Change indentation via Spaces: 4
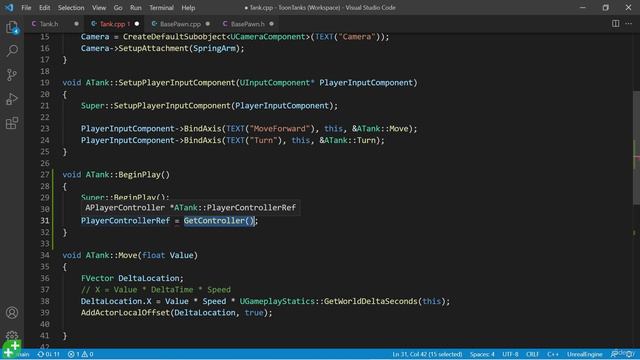 click(482, 354)
